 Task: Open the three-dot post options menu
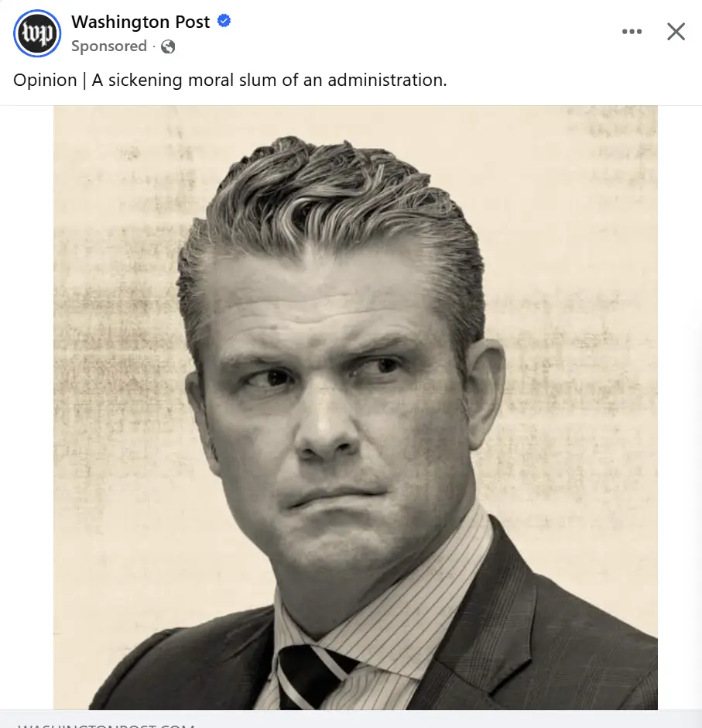(632, 32)
